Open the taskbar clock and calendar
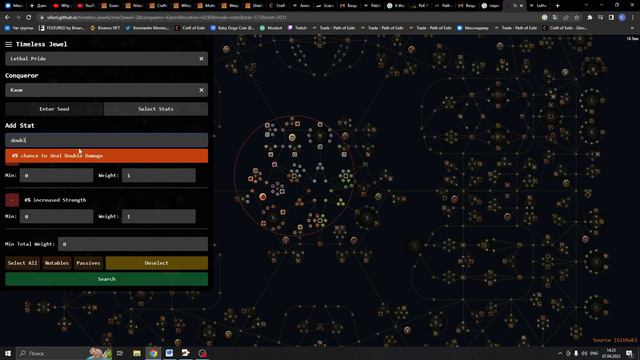This screenshot has height=360, width=640. pos(611,353)
